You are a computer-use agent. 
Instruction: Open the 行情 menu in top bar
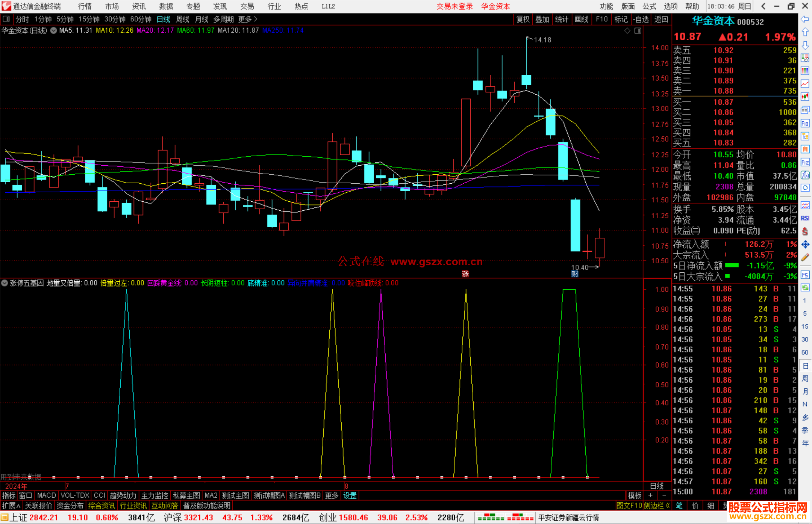[85, 6]
